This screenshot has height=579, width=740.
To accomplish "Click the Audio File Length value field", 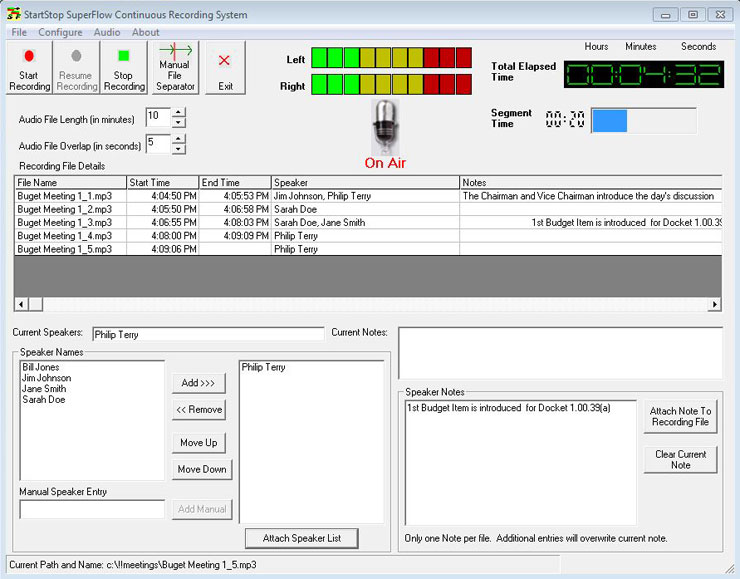I will click(x=158, y=117).
